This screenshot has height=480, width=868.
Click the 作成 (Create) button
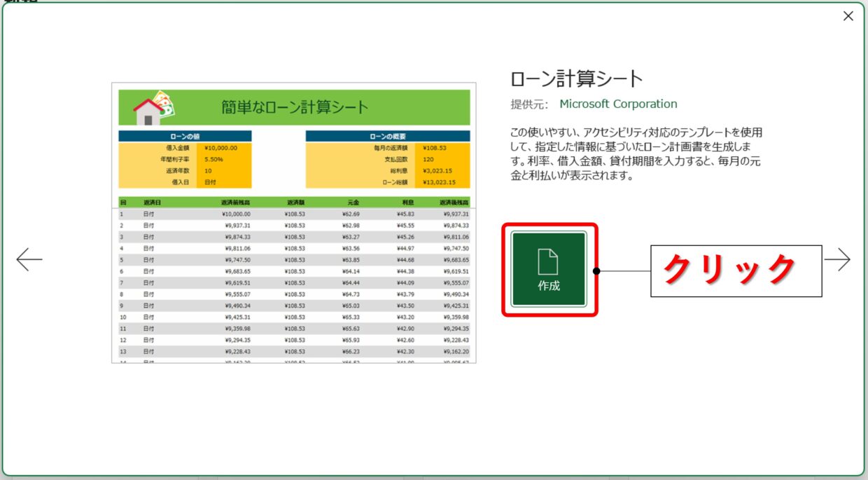pos(549,270)
